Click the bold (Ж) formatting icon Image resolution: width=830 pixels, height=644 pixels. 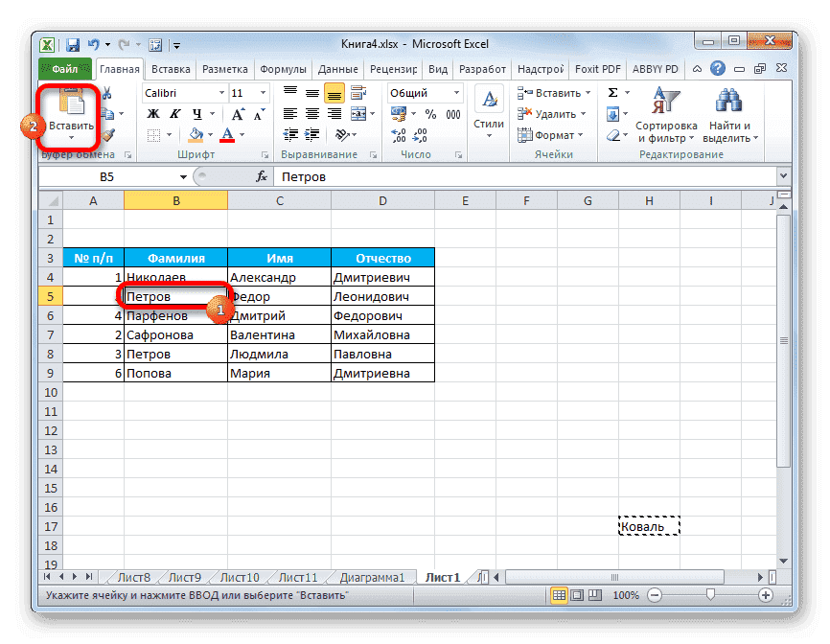click(151, 113)
